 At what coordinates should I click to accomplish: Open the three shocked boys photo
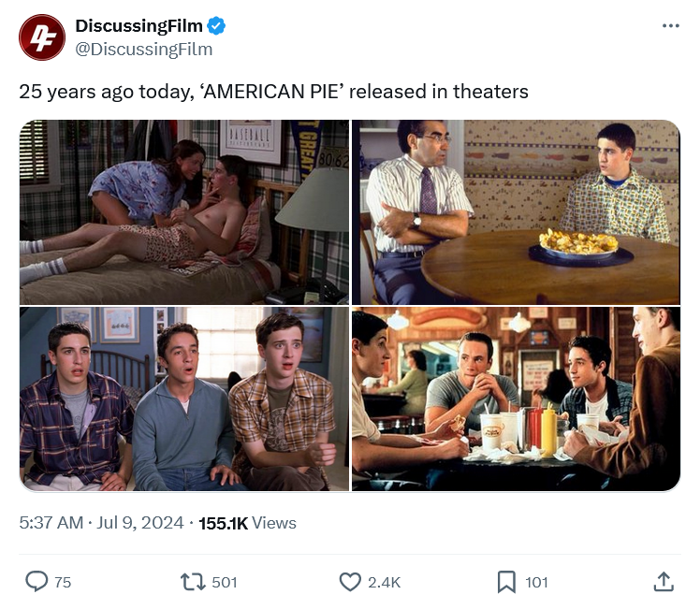[184, 399]
